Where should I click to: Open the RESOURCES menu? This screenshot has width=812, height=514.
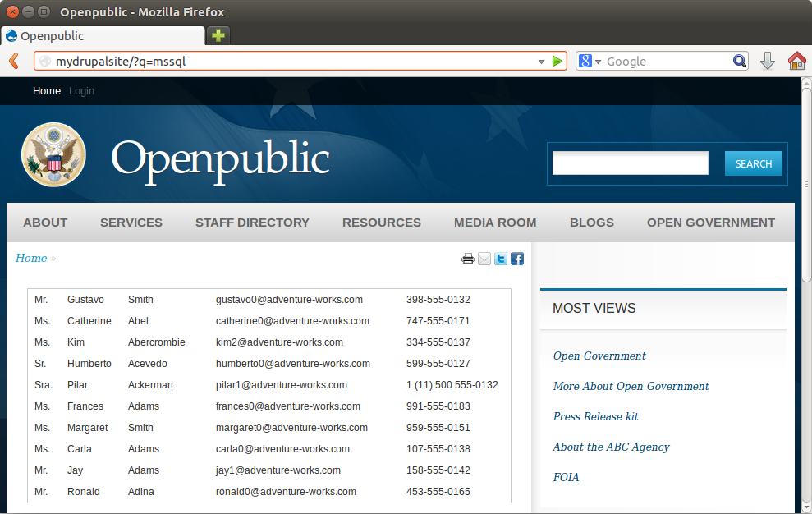[382, 223]
